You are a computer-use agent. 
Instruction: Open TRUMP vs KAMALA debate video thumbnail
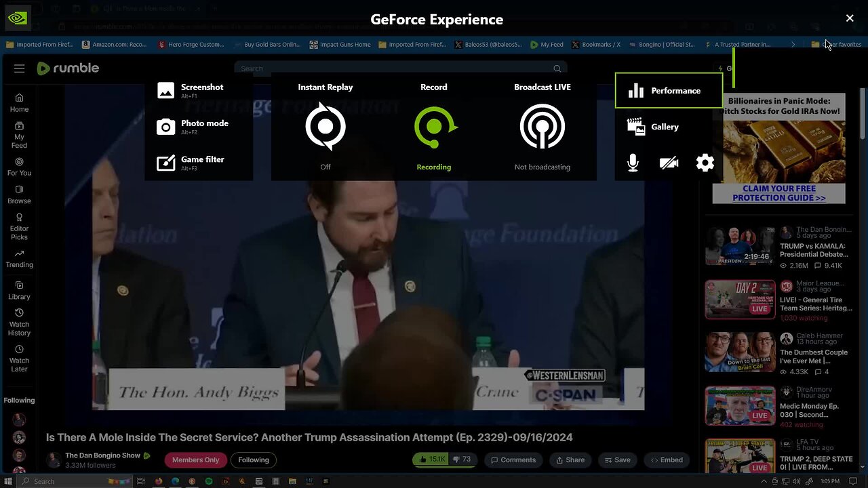[x=740, y=245]
